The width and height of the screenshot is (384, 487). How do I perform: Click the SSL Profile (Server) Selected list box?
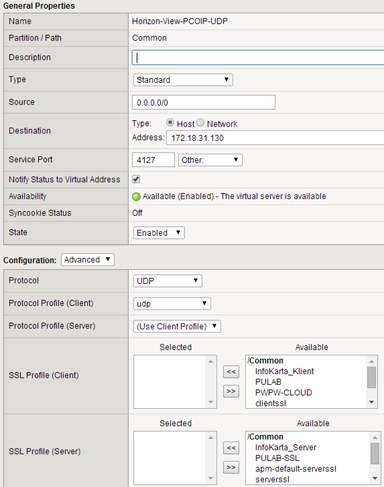pyautogui.click(x=175, y=458)
